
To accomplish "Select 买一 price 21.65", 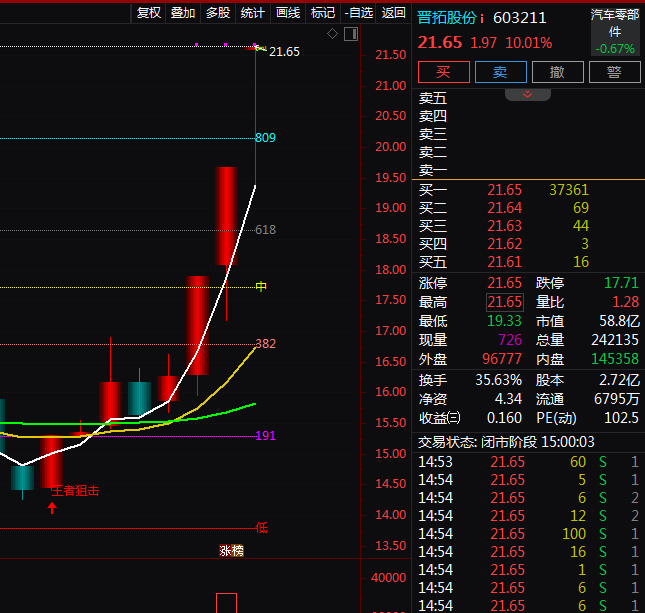I will point(505,190).
